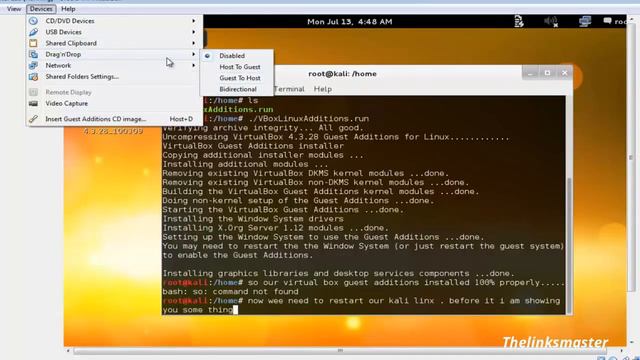Click the Network adapters icon

33,65
